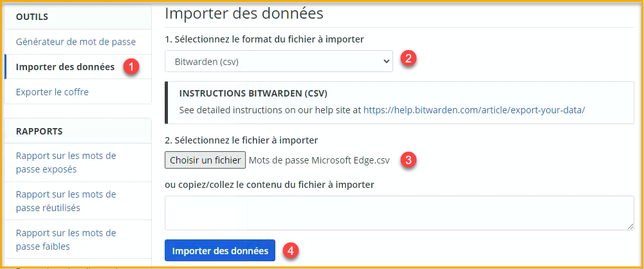Go to Exporter le coffre
This screenshot has width=644, height=269.
click(x=52, y=92)
